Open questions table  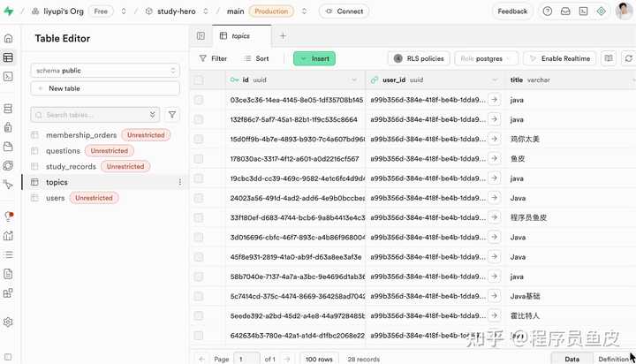click(x=63, y=150)
